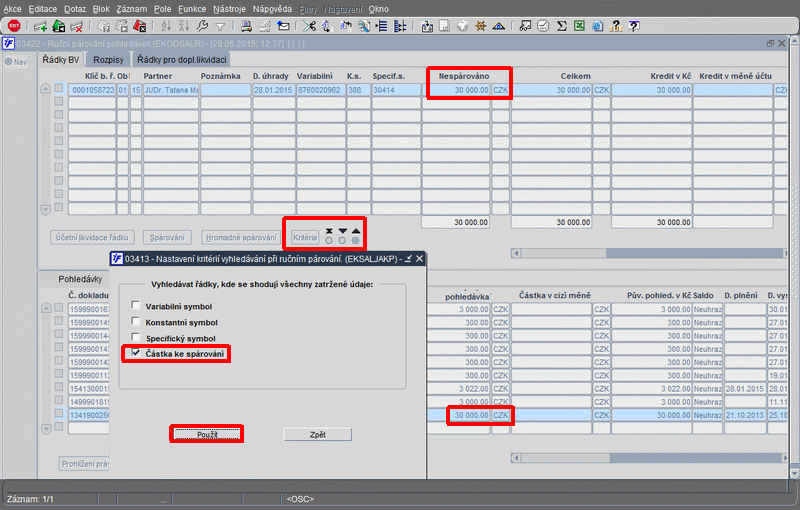
Task: Click the magnifier search icon in toolbar
Action: point(364,26)
